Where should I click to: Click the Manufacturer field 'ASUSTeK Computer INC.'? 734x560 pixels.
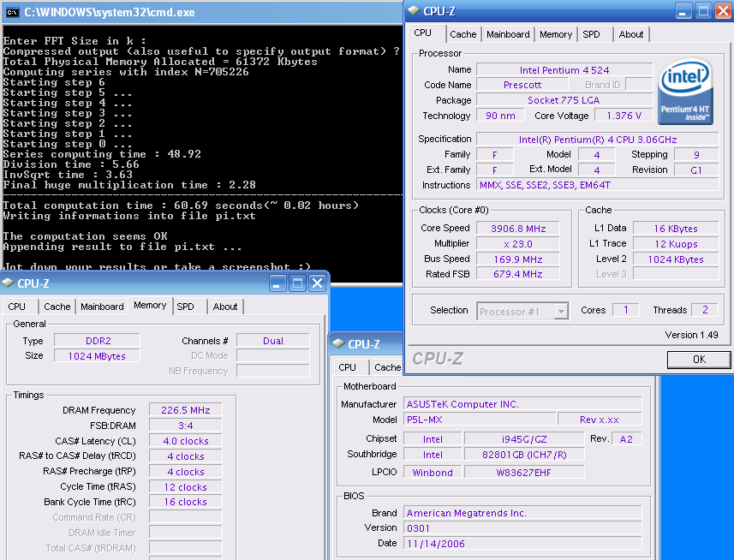522,404
